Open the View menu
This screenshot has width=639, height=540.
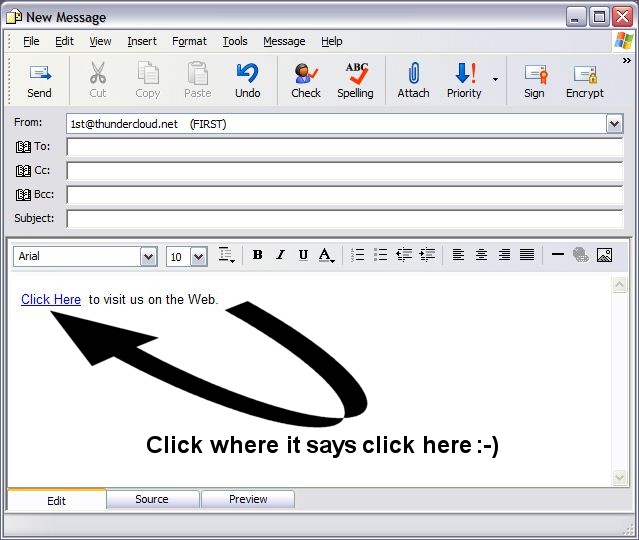pos(100,41)
